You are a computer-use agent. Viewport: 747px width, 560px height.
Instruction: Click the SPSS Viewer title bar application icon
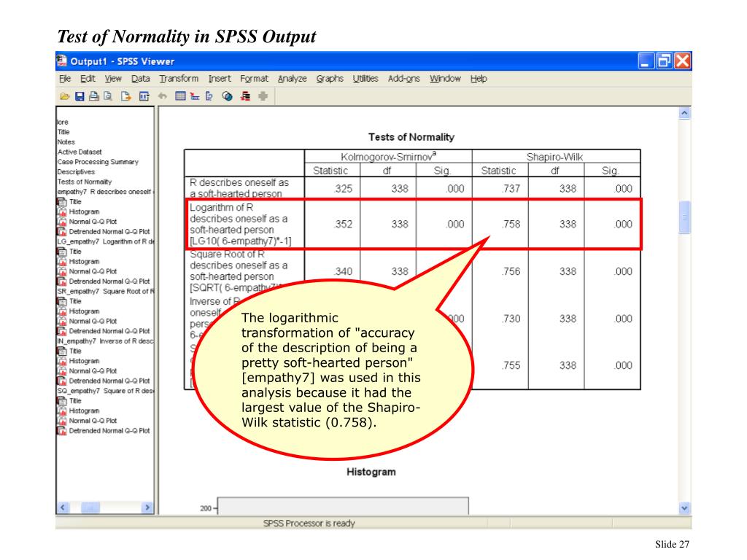coord(62,61)
